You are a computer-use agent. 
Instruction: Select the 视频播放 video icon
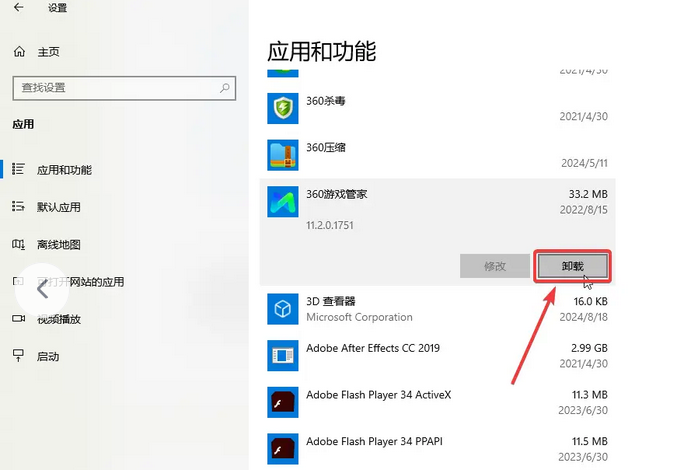pos(18,318)
